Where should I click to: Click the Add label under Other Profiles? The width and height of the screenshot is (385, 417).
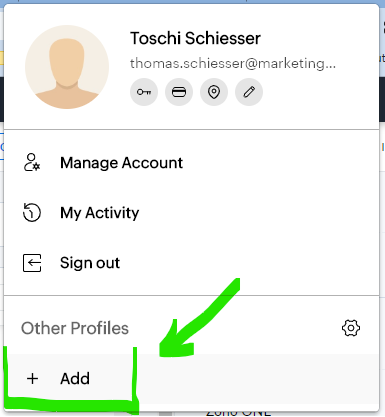tap(75, 379)
